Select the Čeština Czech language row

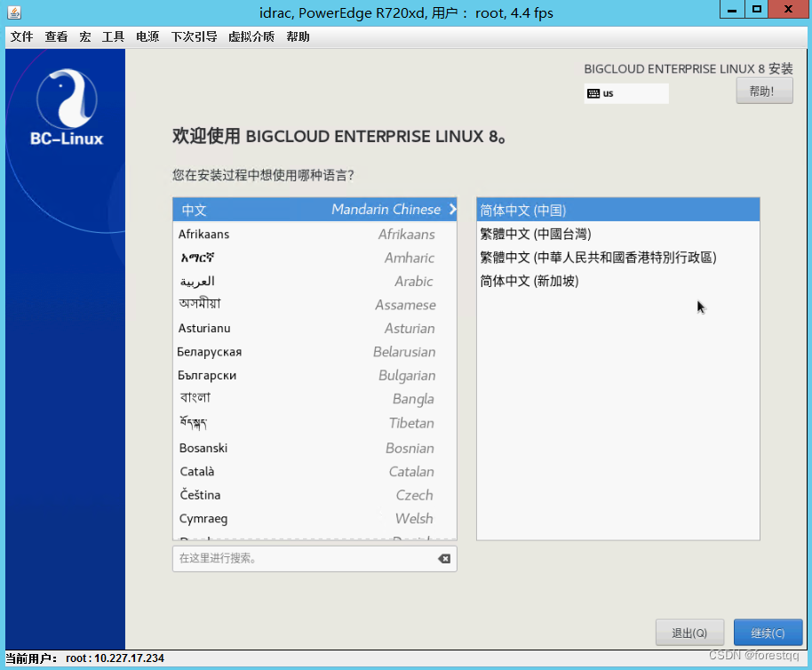tap(314, 495)
